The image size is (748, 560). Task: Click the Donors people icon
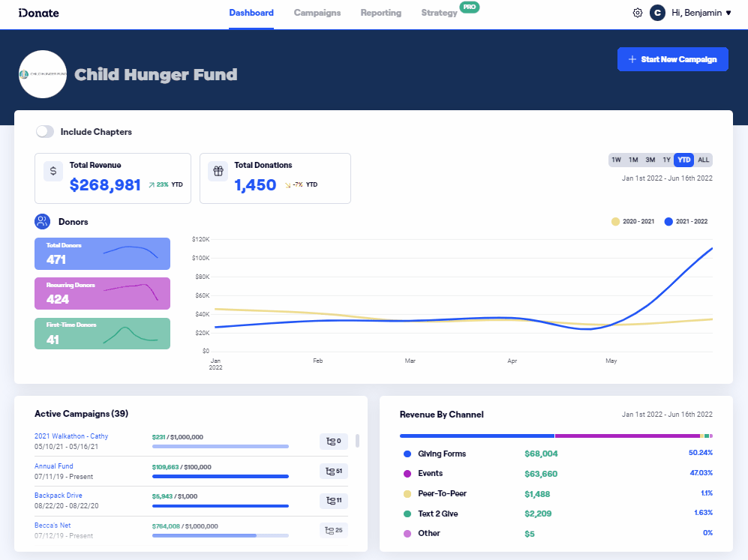43,221
